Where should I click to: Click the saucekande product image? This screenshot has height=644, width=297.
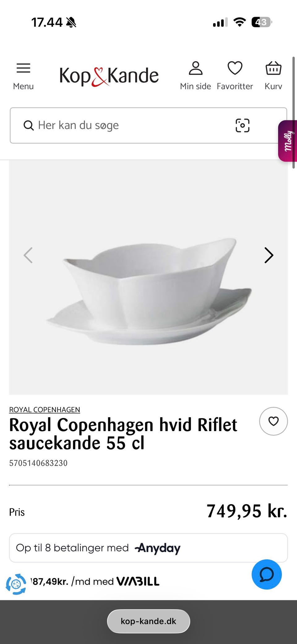pyautogui.click(x=148, y=277)
